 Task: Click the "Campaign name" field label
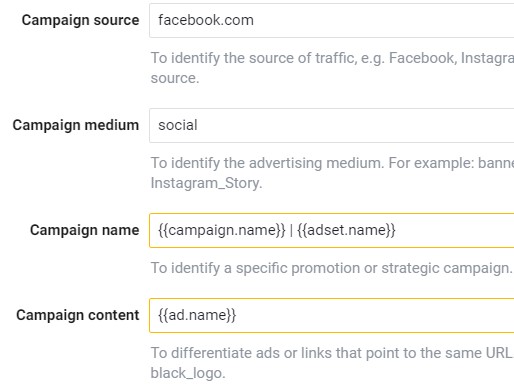pos(84,230)
